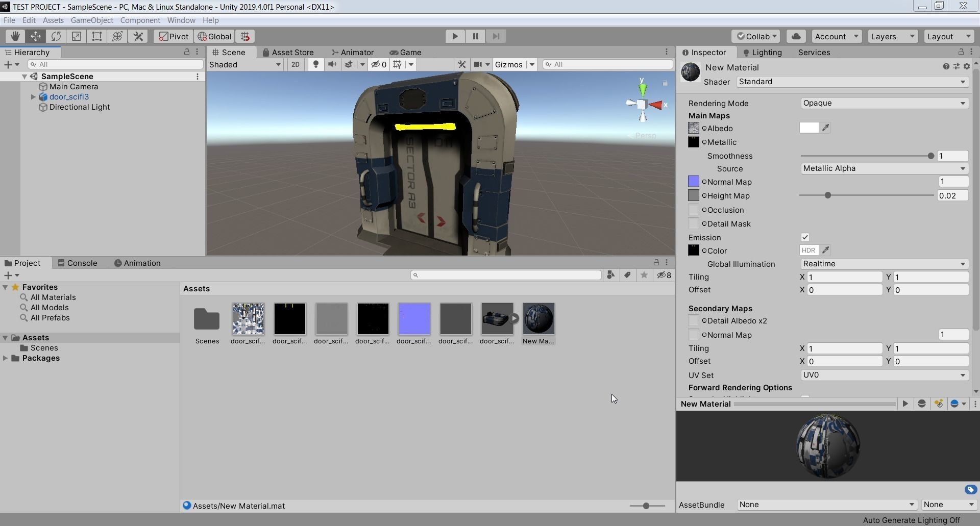Open the Account button
This screenshot has height=526, width=980.
(x=836, y=36)
